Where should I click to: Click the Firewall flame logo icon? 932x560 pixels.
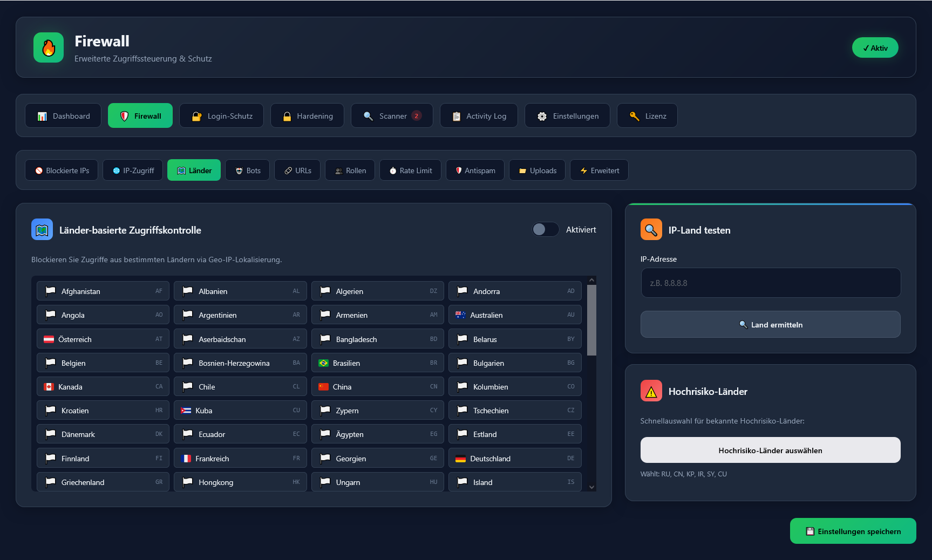[49, 47]
